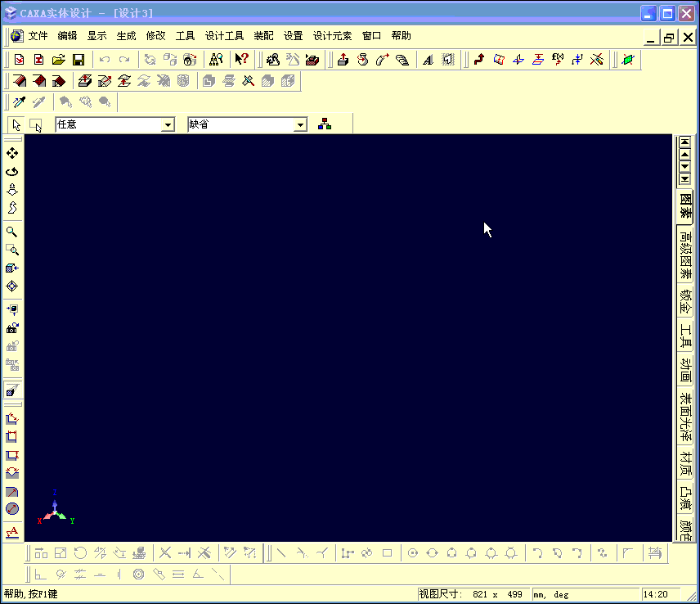Screen dimensions: 700x604
Task: Open the 帮助 menu
Action: (401, 36)
